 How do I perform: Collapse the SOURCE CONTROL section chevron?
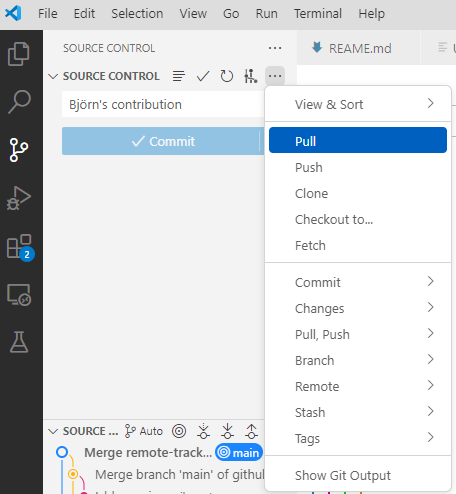[x=53, y=76]
